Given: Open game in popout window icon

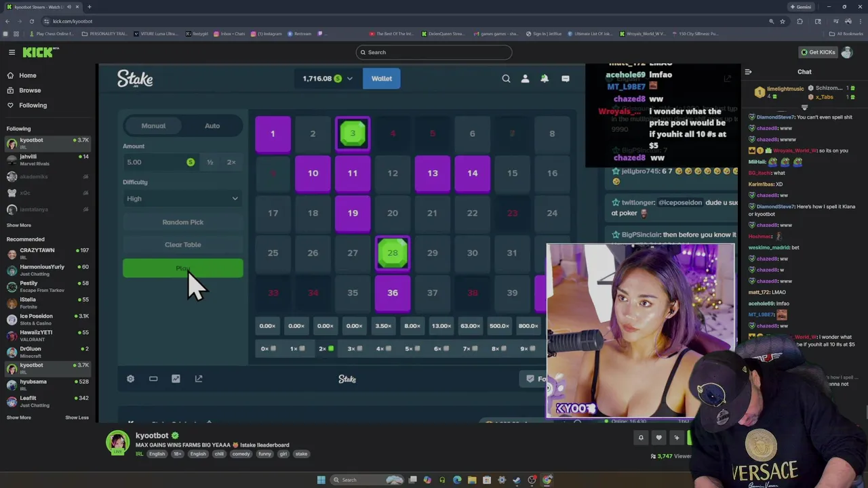Looking at the screenshot, I should click(199, 379).
